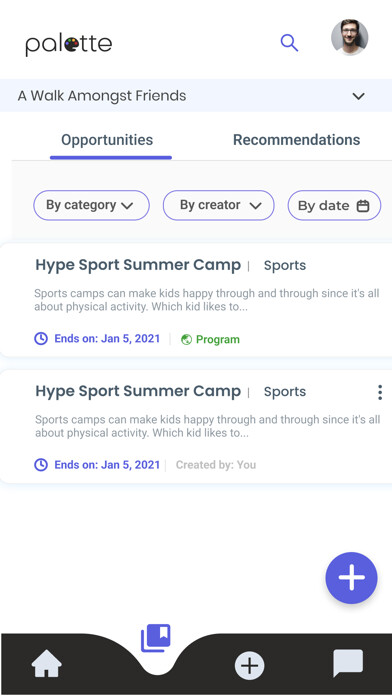Tap the circled plus icon in bottom bar
Screen dimensions: 392x696
click(x=249, y=665)
